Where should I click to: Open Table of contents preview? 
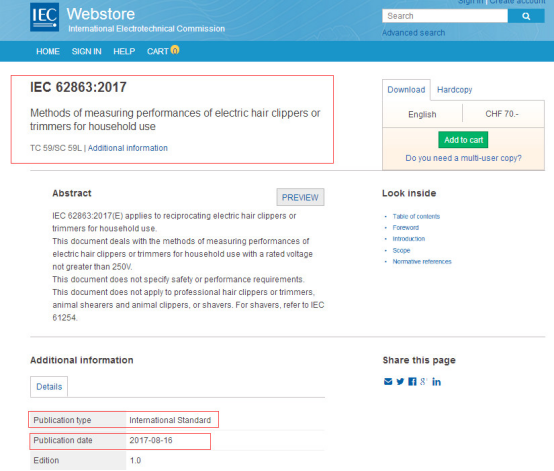[x=416, y=217]
